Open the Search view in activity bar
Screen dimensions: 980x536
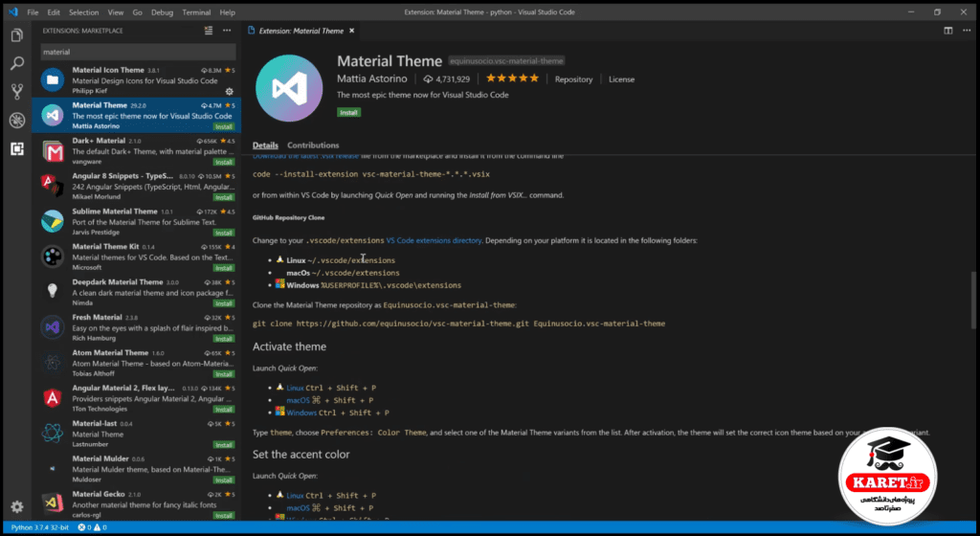coord(17,63)
